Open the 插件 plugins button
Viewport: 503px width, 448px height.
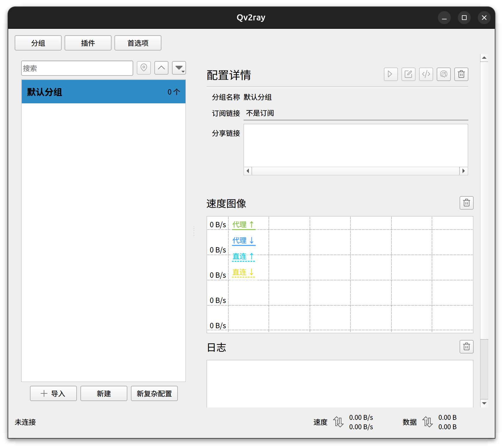[88, 43]
